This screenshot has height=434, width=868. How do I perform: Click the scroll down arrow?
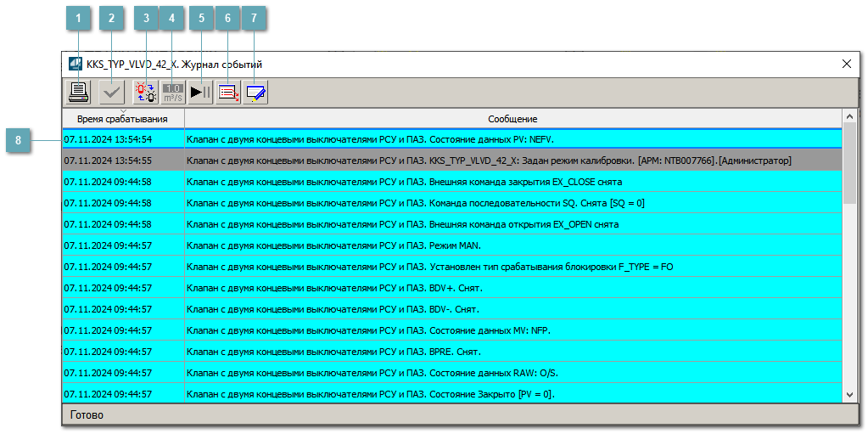[x=850, y=394]
